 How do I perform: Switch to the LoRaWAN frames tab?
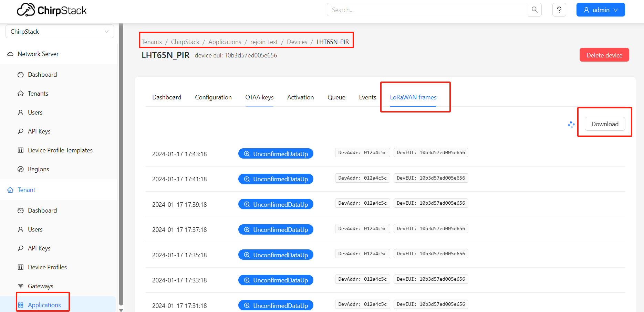pos(413,97)
